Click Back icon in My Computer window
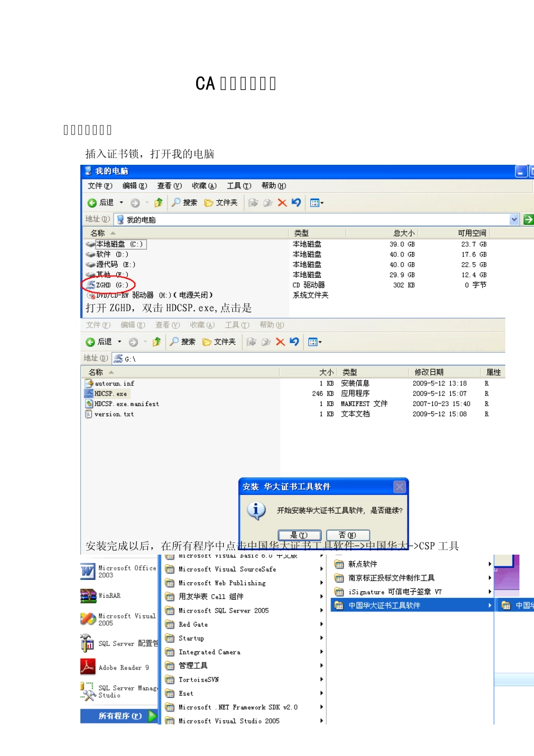 point(92,203)
